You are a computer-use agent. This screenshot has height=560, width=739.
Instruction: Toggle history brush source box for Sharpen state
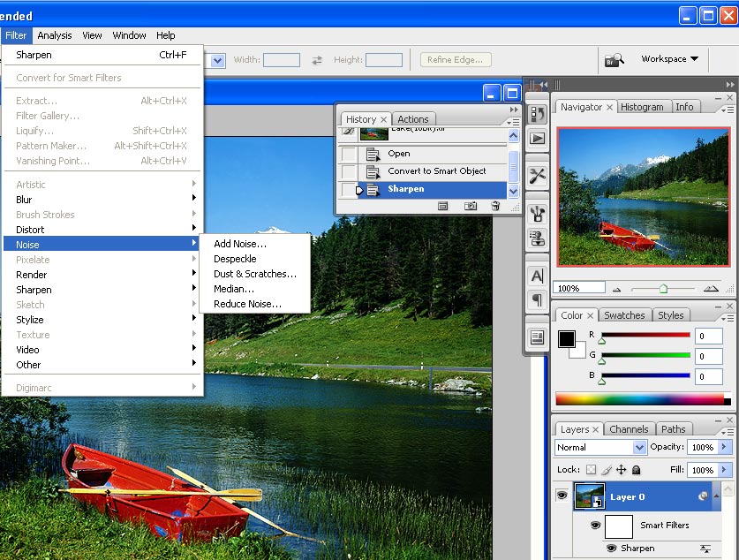coord(348,190)
